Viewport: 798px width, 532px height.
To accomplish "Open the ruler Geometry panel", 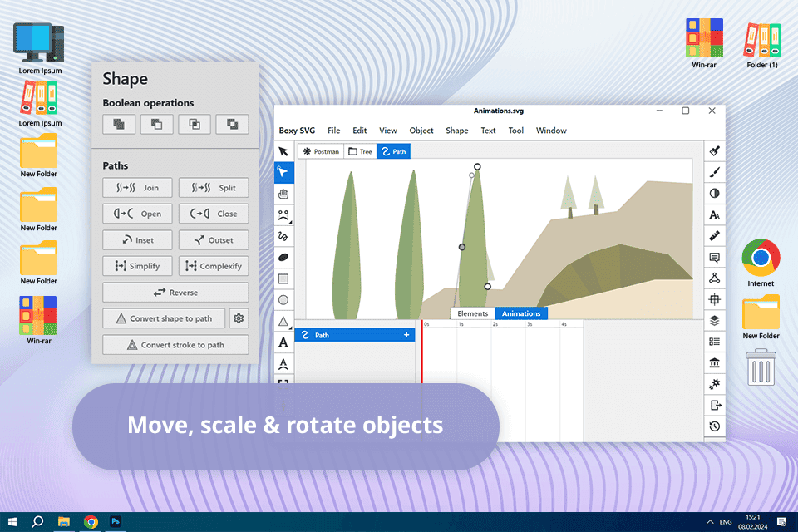I will [x=715, y=236].
